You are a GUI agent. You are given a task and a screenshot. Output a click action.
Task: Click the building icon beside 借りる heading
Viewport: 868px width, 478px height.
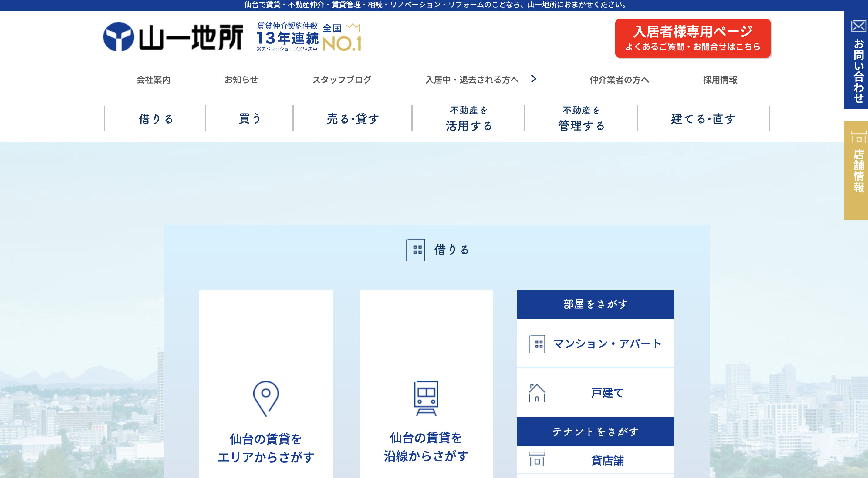click(x=415, y=250)
